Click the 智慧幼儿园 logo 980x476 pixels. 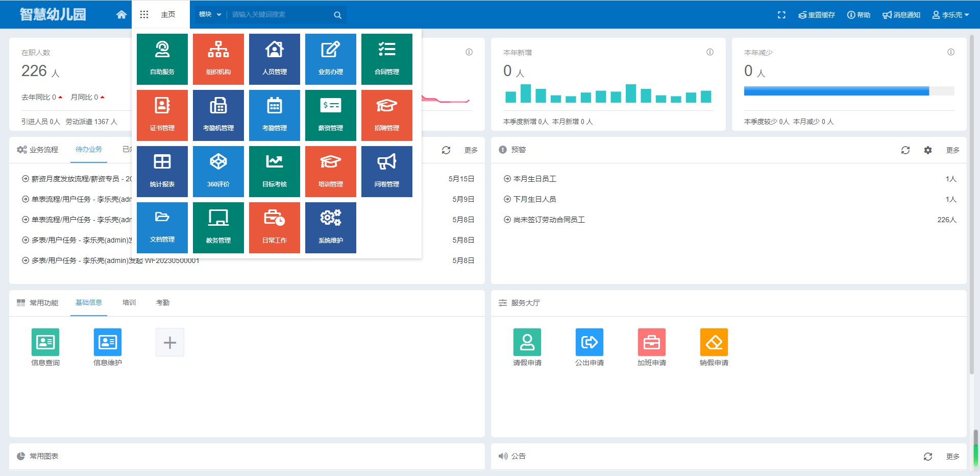tap(53, 14)
